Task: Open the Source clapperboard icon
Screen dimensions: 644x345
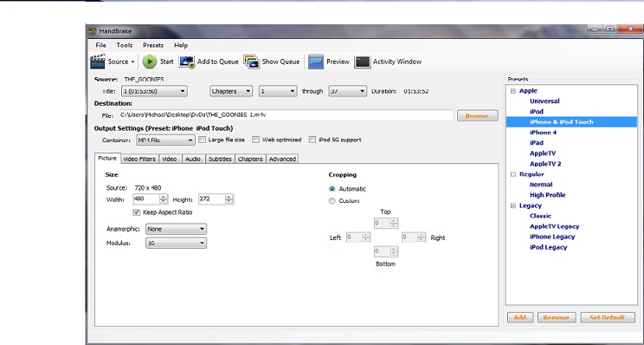Action: tap(98, 62)
